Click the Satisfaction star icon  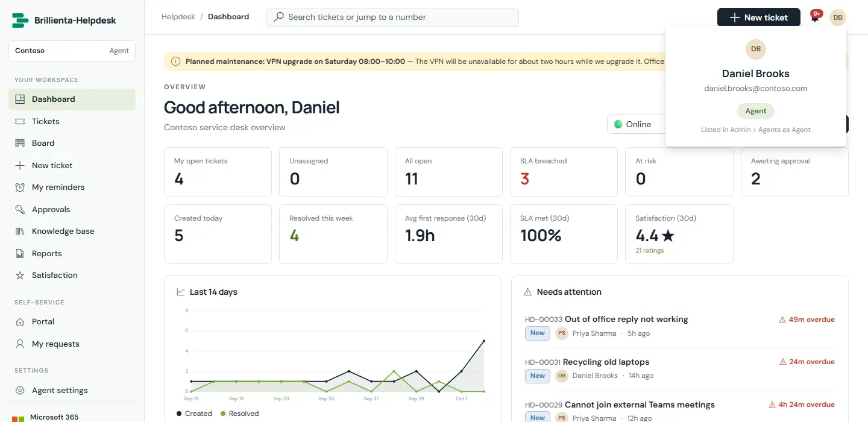20,276
